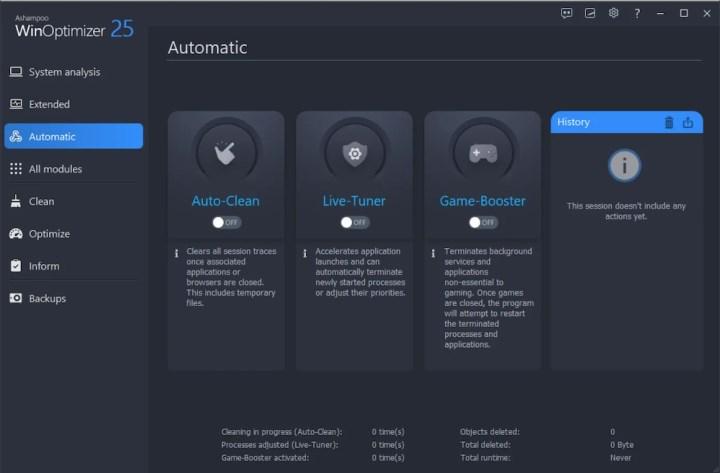Open the Clean category

point(73,201)
